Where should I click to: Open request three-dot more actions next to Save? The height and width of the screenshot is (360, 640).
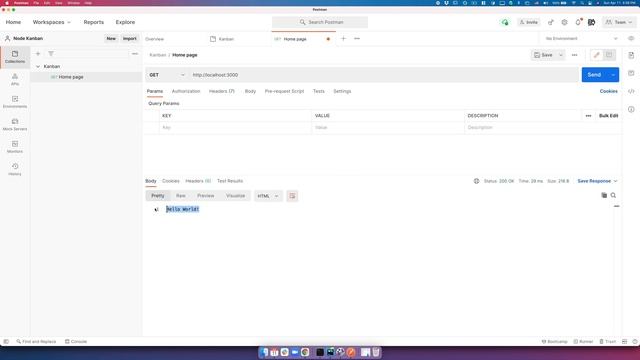coord(574,55)
